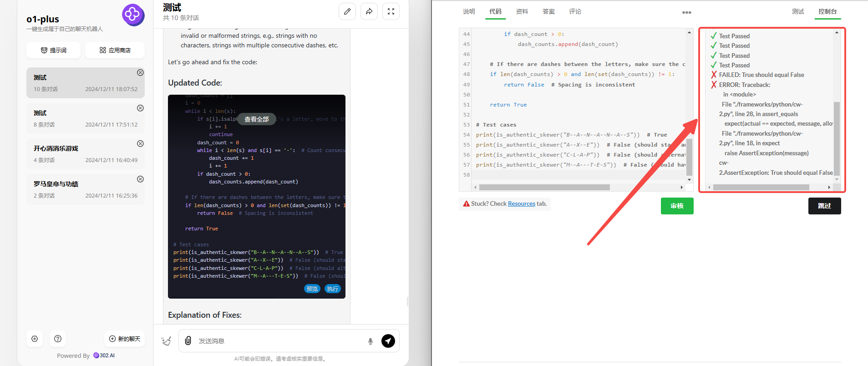Click code editor horizontal scrollbar thumb
The height and width of the screenshot is (366, 868).
[544, 187]
